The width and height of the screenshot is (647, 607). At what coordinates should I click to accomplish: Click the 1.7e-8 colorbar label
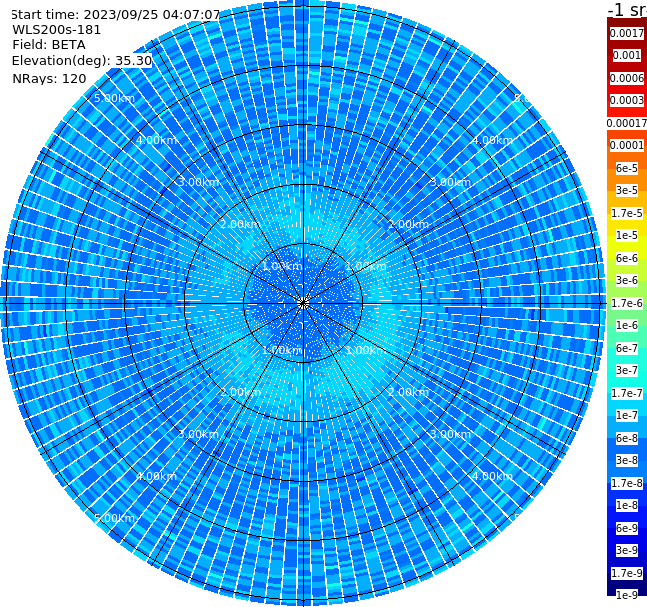pyautogui.click(x=627, y=483)
